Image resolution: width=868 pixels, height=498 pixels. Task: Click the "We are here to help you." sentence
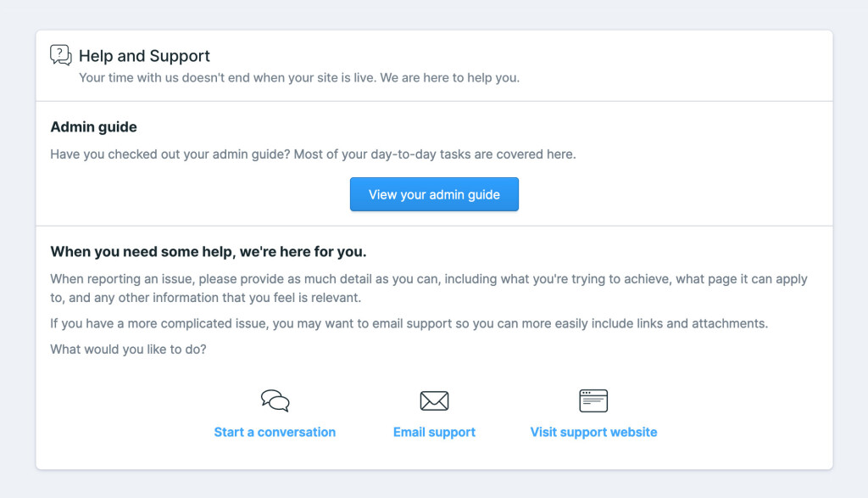coord(449,78)
